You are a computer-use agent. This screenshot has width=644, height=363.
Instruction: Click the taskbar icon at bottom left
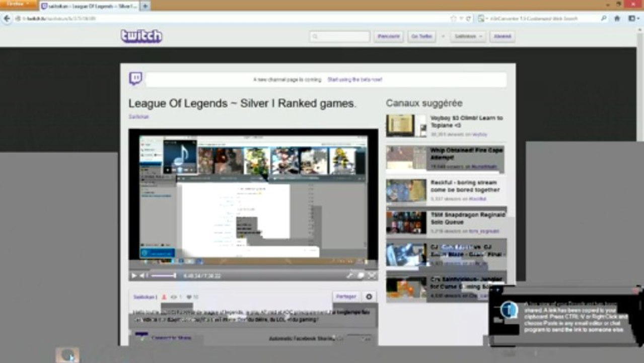coord(67,355)
